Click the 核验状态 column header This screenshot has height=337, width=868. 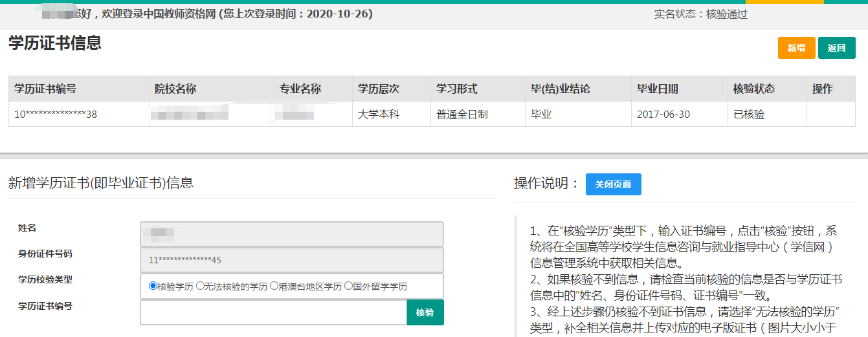[x=753, y=89]
